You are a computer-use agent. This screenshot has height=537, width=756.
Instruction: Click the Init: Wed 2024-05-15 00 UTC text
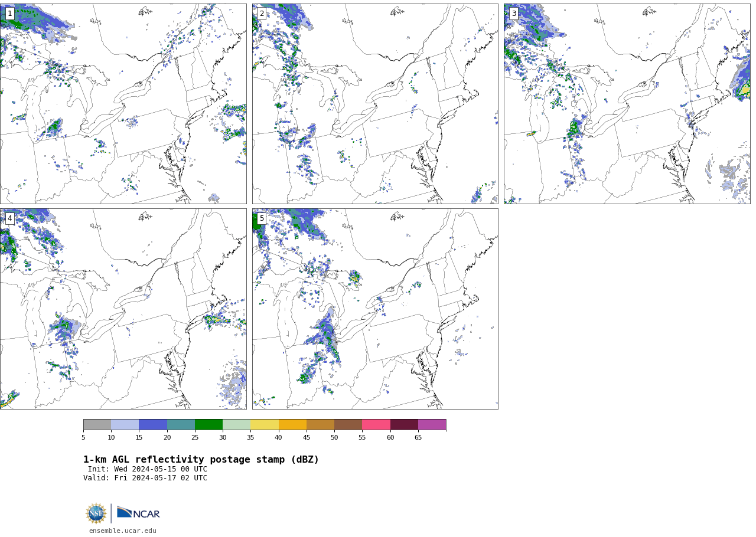click(x=148, y=469)
